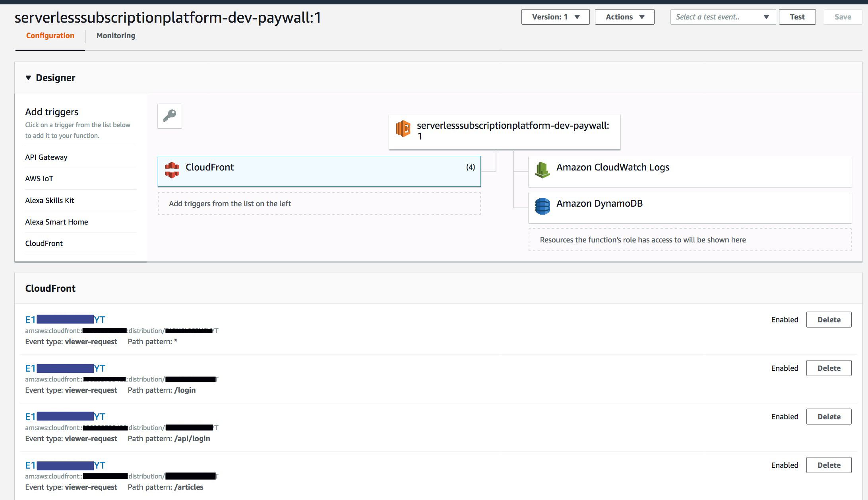Add Alexa Skills Kit trigger
The width and height of the screenshot is (868, 500).
tap(50, 201)
